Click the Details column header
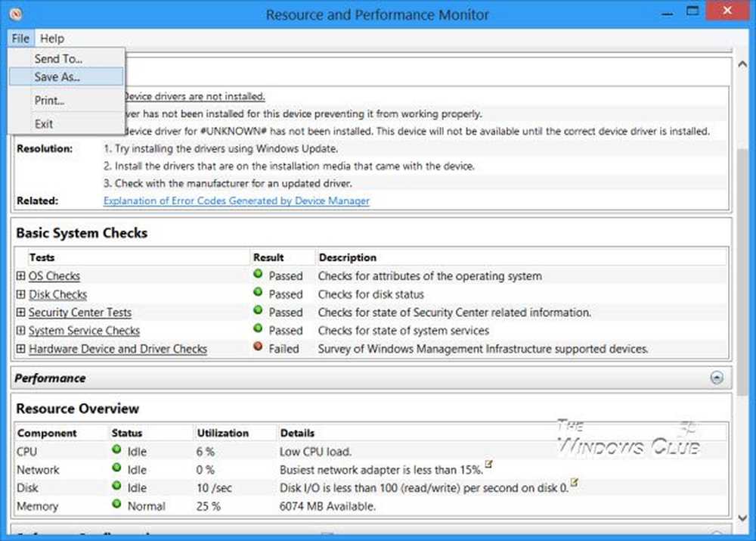The height and width of the screenshot is (541, 756). (297, 434)
